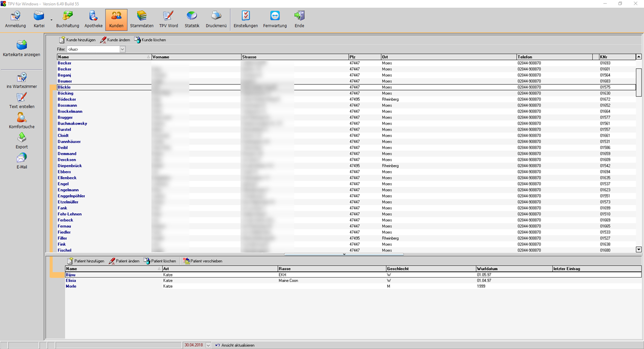Click Karteikarte anzeigen in the sidebar
Viewport: 644px width, 349px height.
coord(22,48)
